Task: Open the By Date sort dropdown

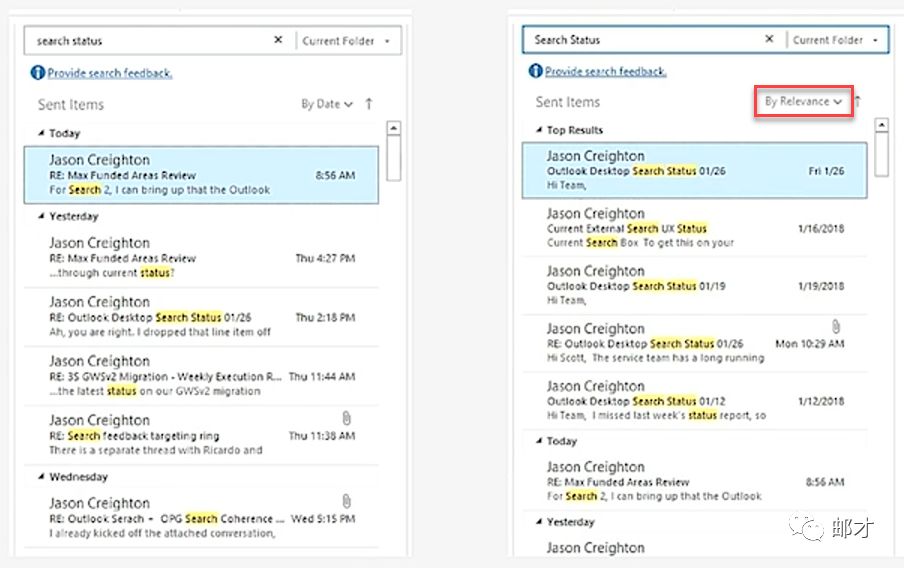Action: (x=327, y=104)
